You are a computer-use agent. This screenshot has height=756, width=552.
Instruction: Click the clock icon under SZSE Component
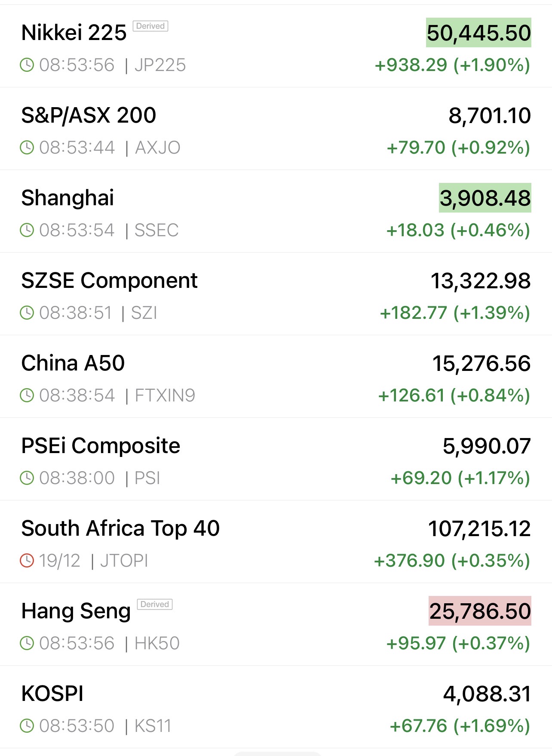[27, 313]
